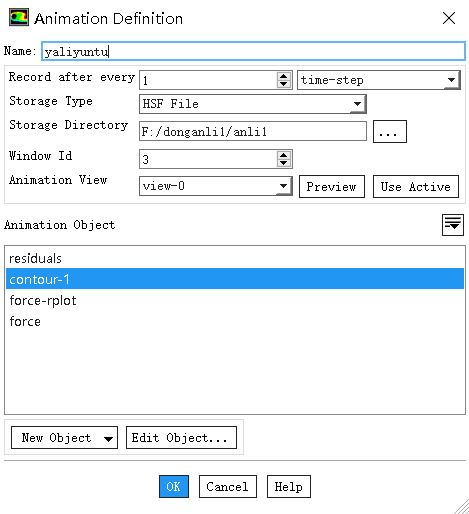This screenshot has width=469, height=514.
Task: Confirm the animation with OK
Action: click(x=174, y=486)
